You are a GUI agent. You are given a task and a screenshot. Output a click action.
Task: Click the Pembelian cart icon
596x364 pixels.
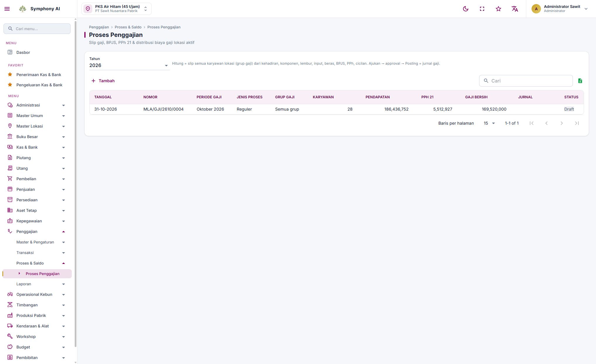click(10, 179)
